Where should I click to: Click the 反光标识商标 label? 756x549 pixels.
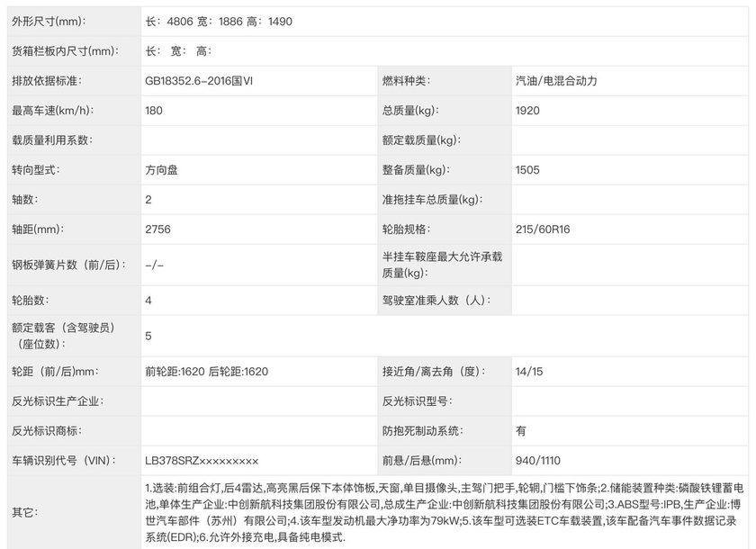pos(47,431)
